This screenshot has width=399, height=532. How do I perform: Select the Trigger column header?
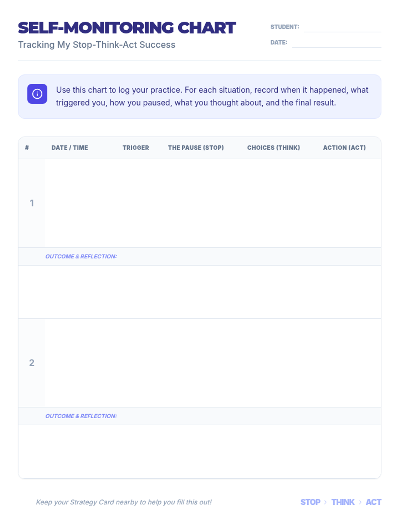click(136, 148)
